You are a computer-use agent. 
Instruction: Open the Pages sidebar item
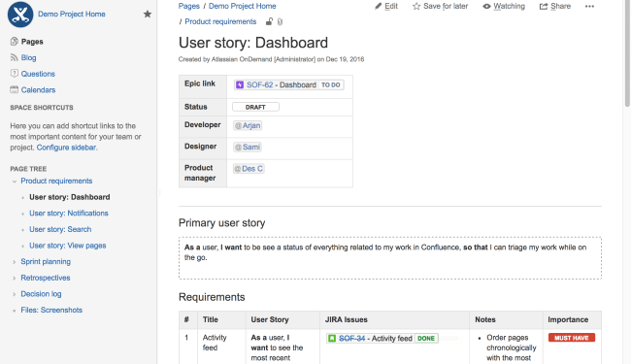click(x=32, y=42)
